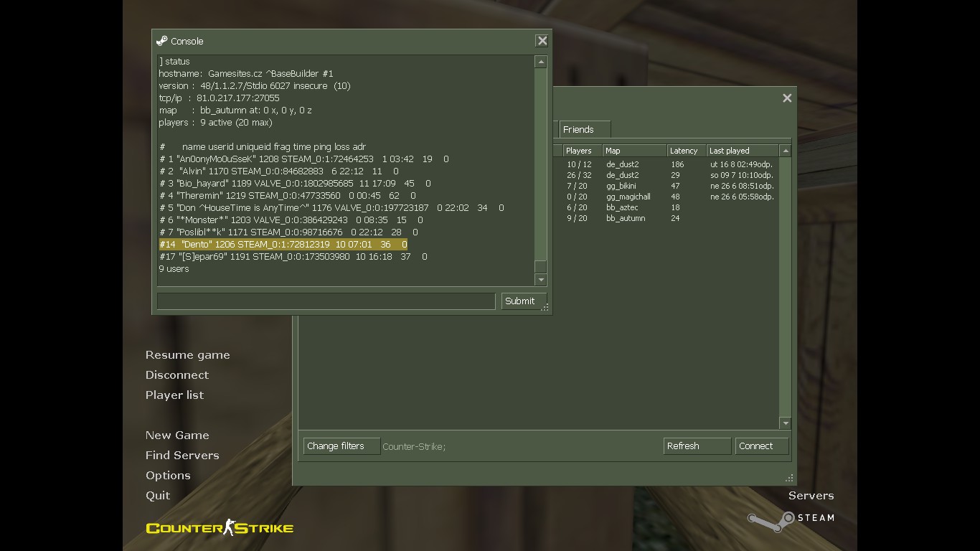Click the Steam icon in Console title bar
The image size is (980, 551).
(162, 41)
